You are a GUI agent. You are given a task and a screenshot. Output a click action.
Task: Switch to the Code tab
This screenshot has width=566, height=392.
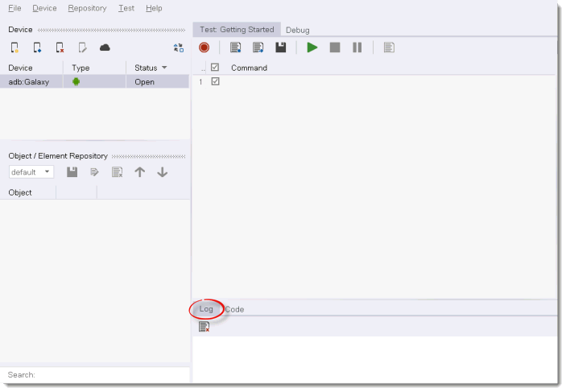[234, 309]
